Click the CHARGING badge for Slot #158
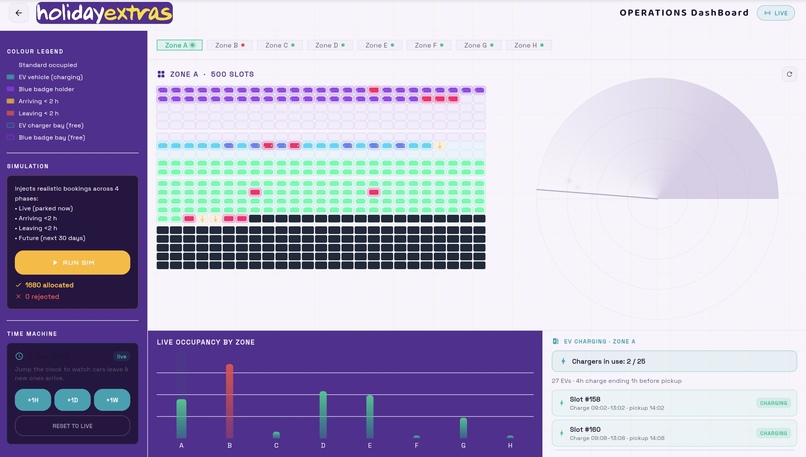 (x=774, y=403)
